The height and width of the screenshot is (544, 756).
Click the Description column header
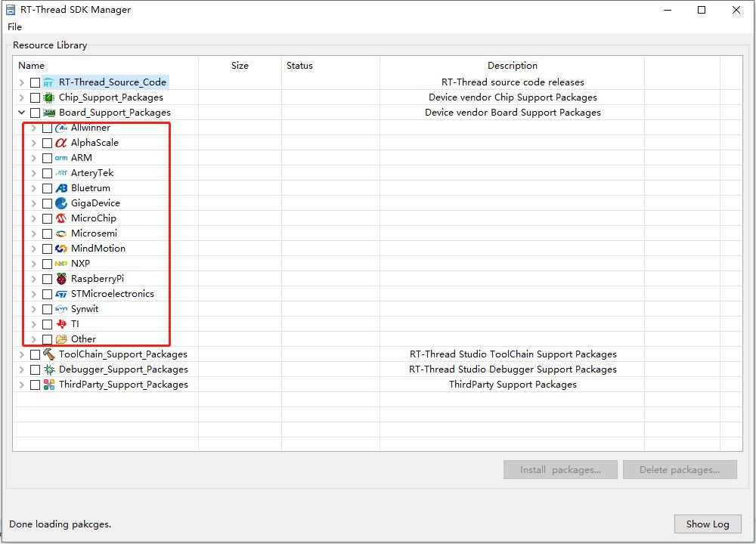tap(512, 66)
